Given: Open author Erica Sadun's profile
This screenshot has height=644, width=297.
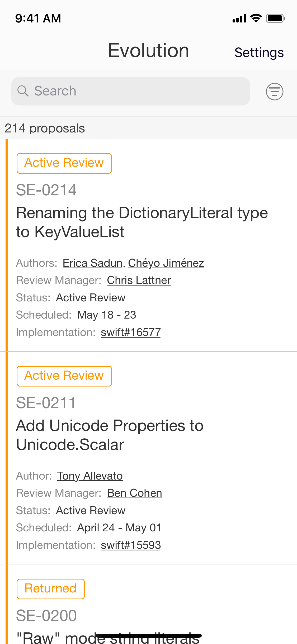Looking at the screenshot, I should click(x=92, y=263).
